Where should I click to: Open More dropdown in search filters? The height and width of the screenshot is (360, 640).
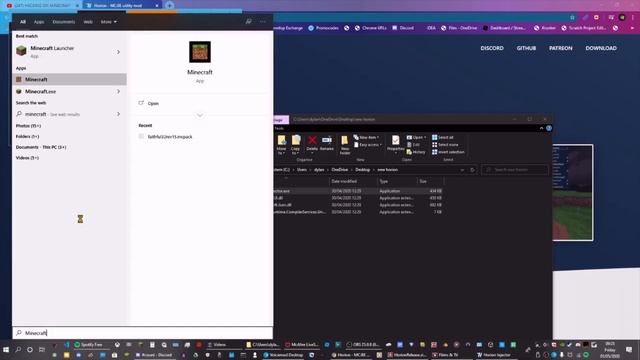pos(109,22)
